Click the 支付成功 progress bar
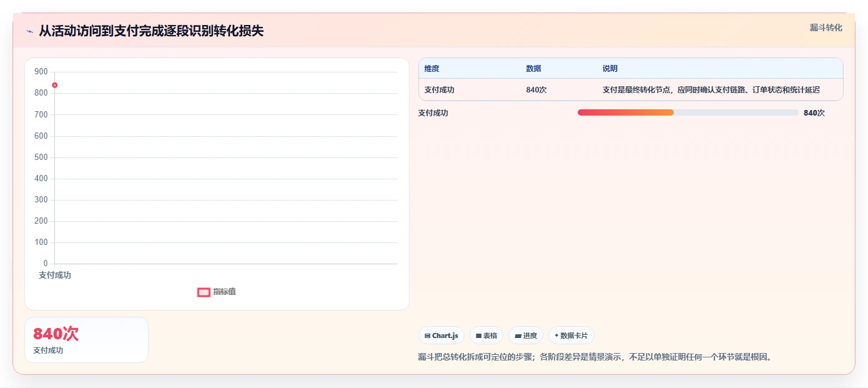 [688, 112]
